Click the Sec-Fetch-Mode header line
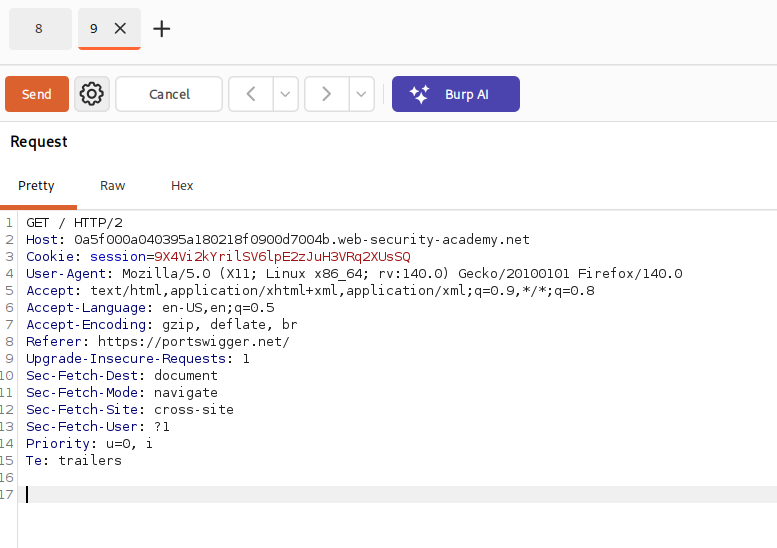This screenshot has width=777, height=548. coord(122,392)
